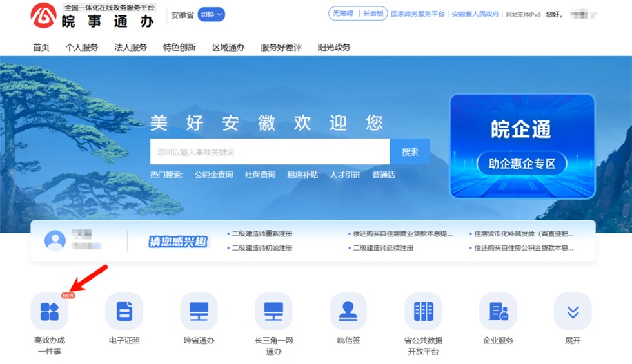The width and height of the screenshot is (632, 364).
Task: Open the 切换 region dropdown
Action: 211,14
